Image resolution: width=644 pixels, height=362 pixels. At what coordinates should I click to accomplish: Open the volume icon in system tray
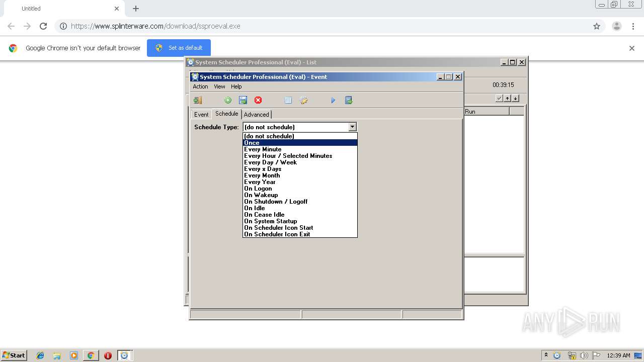(x=584, y=355)
